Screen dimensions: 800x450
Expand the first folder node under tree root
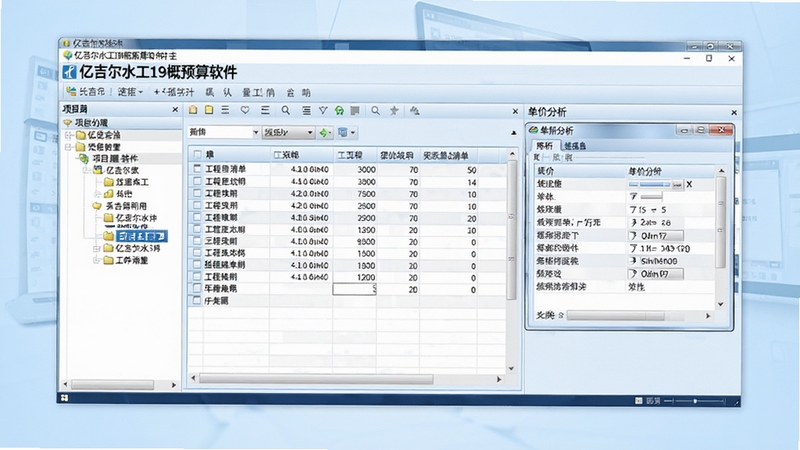[x=69, y=135]
